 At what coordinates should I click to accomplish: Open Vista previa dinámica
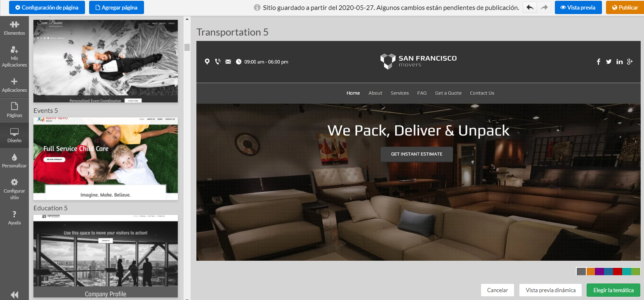(551, 290)
